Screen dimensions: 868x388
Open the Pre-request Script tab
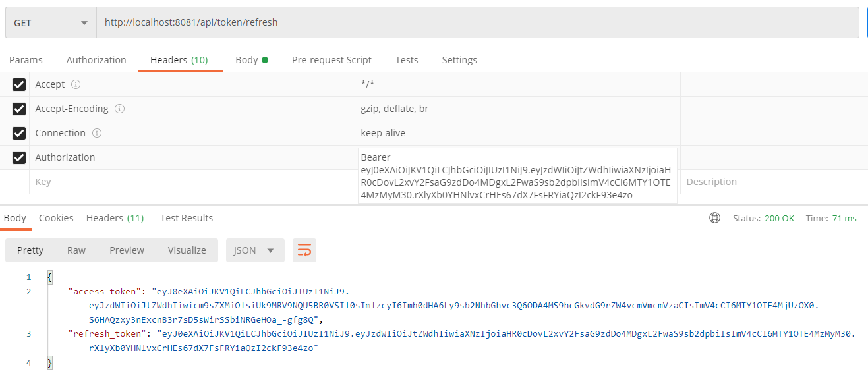[332, 59]
